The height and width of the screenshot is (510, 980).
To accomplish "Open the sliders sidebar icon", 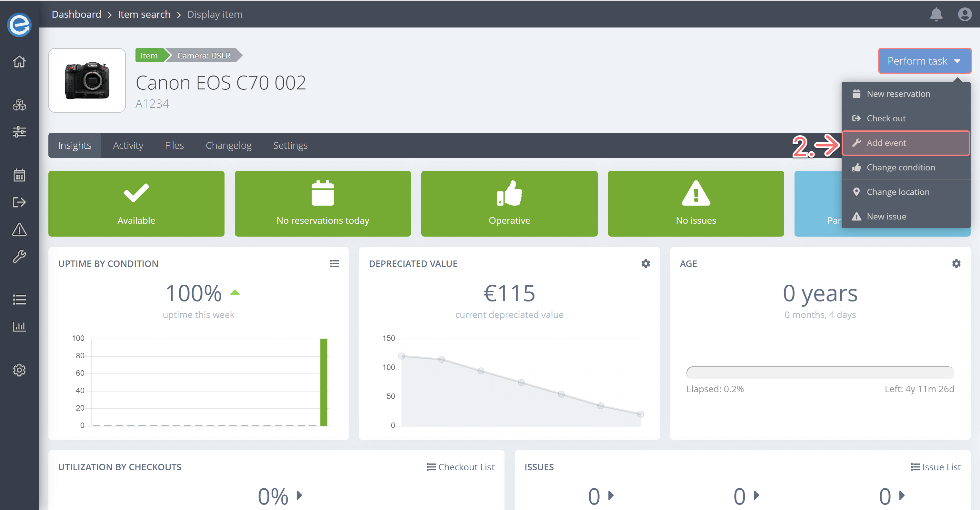I will click(x=19, y=132).
